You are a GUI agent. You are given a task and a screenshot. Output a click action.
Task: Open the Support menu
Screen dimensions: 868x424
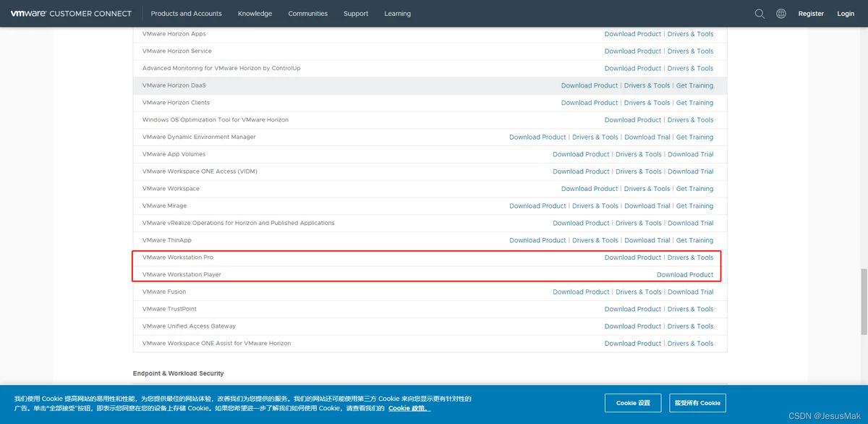356,14
